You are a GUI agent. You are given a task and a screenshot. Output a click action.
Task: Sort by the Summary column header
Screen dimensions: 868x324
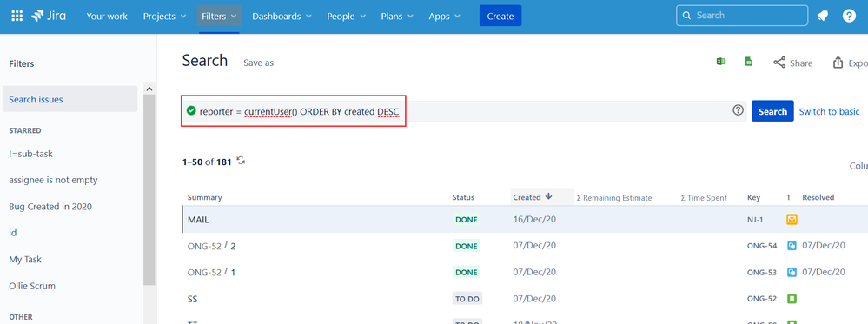tap(204, 198)
